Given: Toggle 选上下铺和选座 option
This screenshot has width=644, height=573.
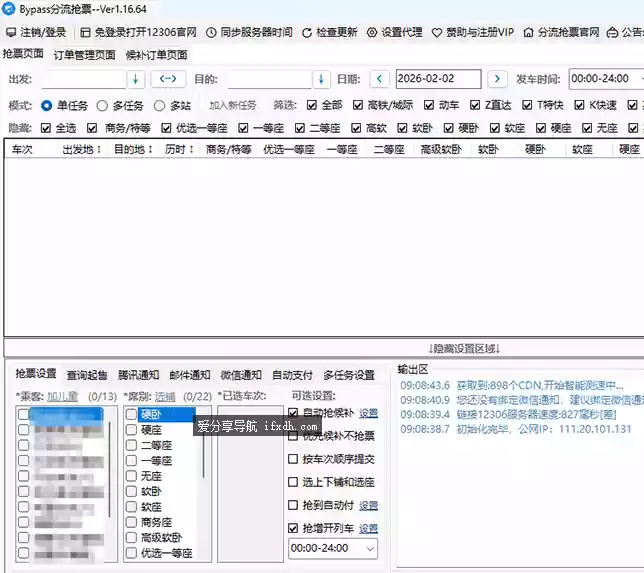Looking at the screenshot, I should point(293,482).
